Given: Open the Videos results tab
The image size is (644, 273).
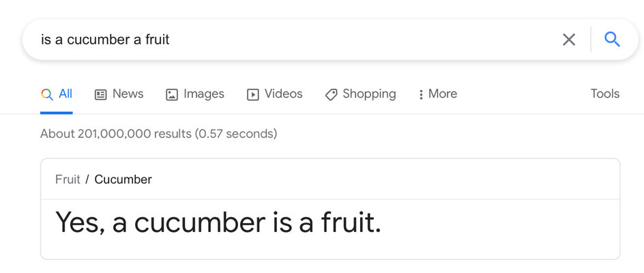Looking at the screenshot, I should 275,94.
